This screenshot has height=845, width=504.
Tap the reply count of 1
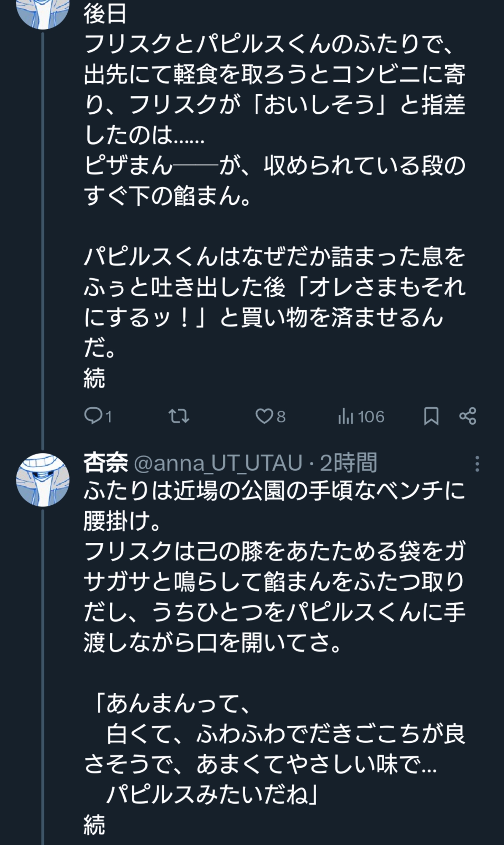[x=108, y=417]
